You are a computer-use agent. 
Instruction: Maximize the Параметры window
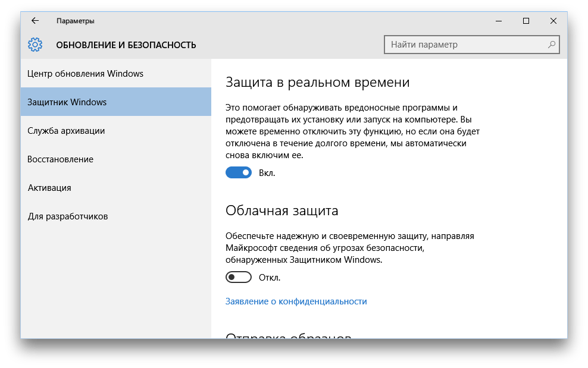coord(526,21)
